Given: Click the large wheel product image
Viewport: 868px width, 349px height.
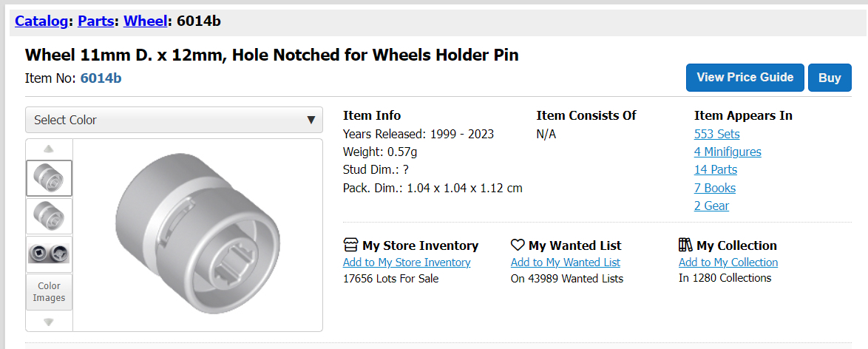Looking at the screenshot, I should coord(198,235).
